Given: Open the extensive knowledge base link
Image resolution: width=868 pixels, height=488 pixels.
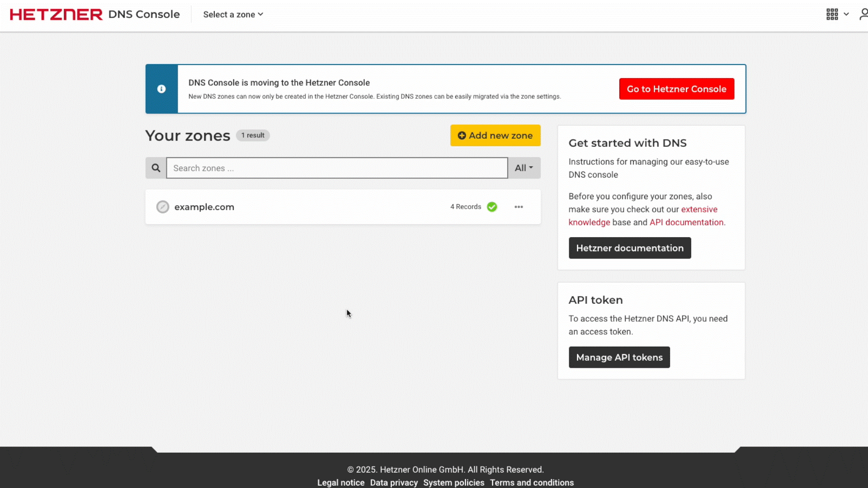Looking at the screenshot, I should point(699,210).
